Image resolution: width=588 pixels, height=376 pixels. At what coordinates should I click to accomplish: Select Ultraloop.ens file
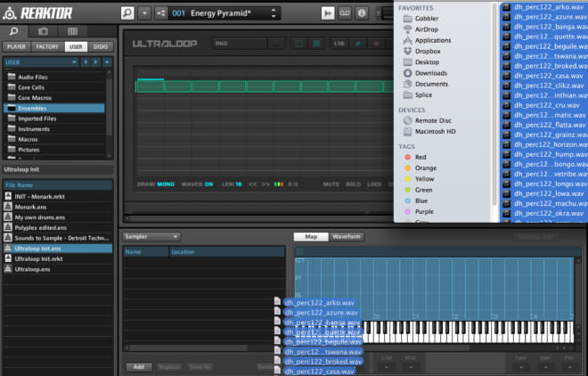58,269
